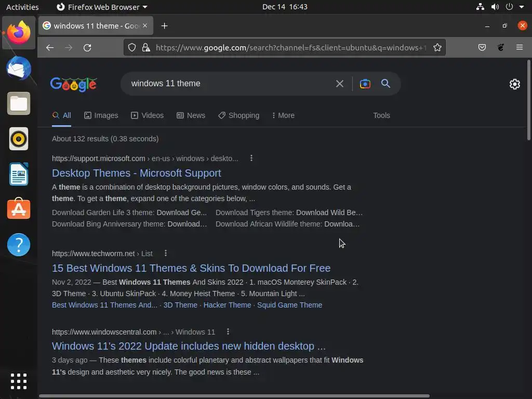532x399 pixels.
Task: Launch Thunderbird Mail from the dock
Action: 19,68
